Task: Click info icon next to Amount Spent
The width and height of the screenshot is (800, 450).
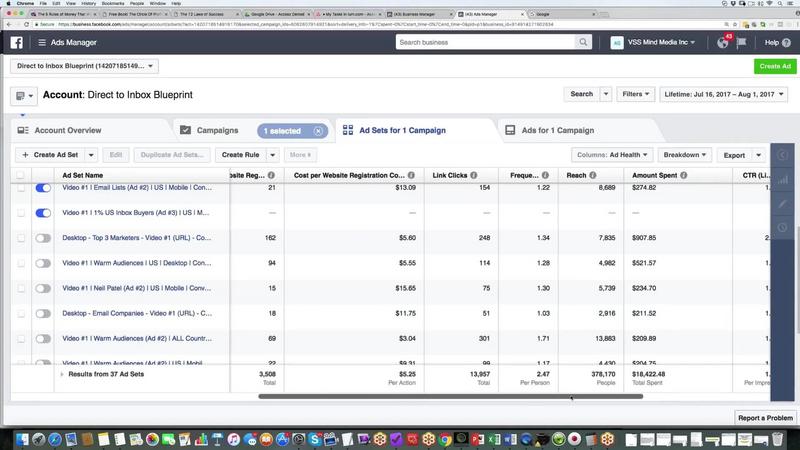Action: [684, 175]
